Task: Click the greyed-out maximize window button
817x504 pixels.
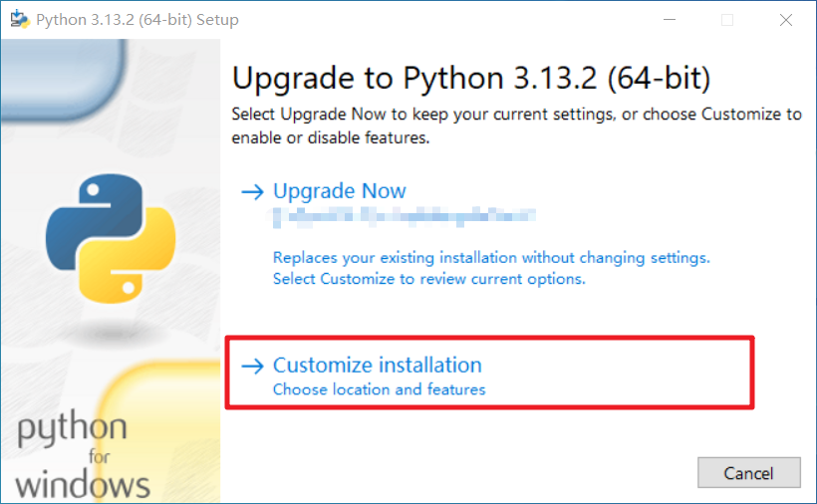Action: point(727,20)
